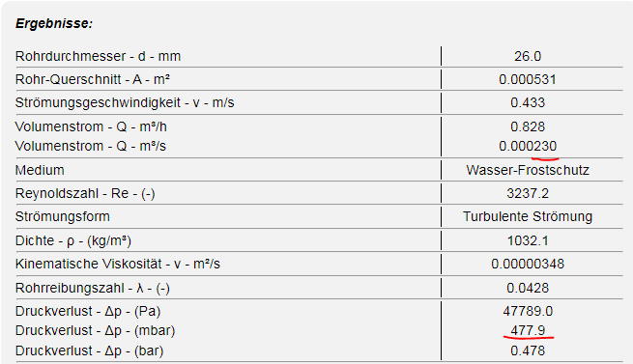This screenshot has width=633, height=364.
Task: Click the Druckverlust bar value 0.478
Action: [528, 350]
